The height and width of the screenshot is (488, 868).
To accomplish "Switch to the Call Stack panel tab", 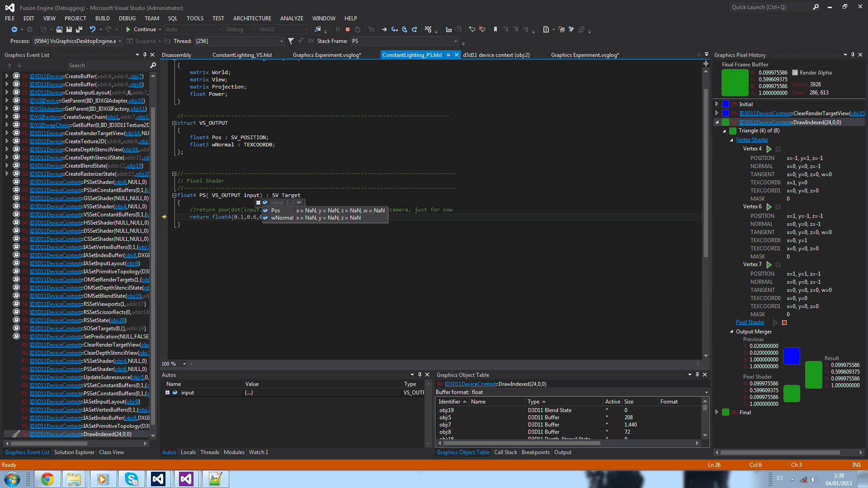I will click(x=505, y=452).
